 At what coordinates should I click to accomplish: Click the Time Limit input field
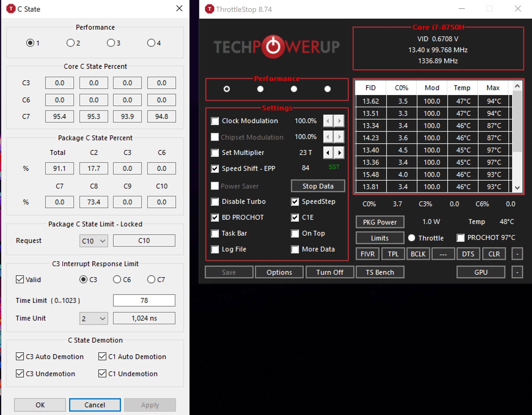(144, 300)
